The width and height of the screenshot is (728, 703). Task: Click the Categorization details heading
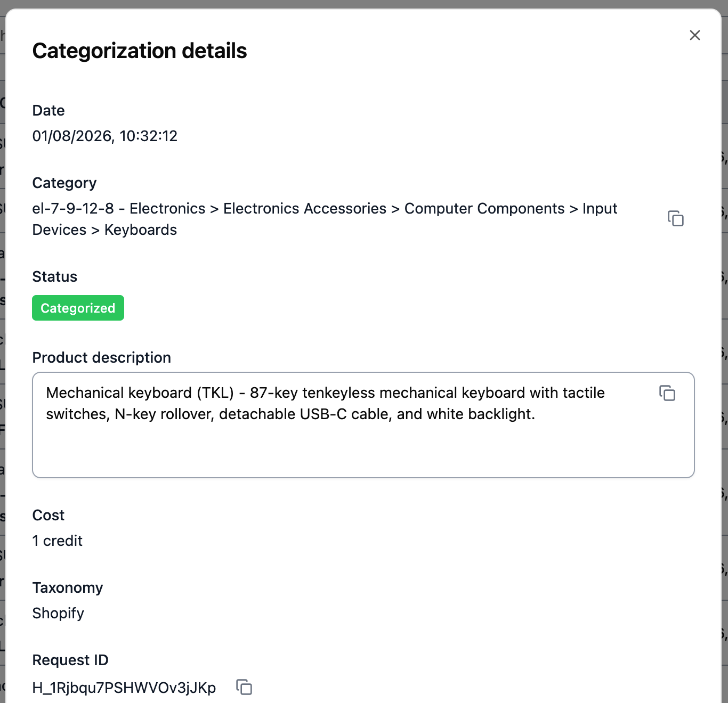click(x=140, y=51)
